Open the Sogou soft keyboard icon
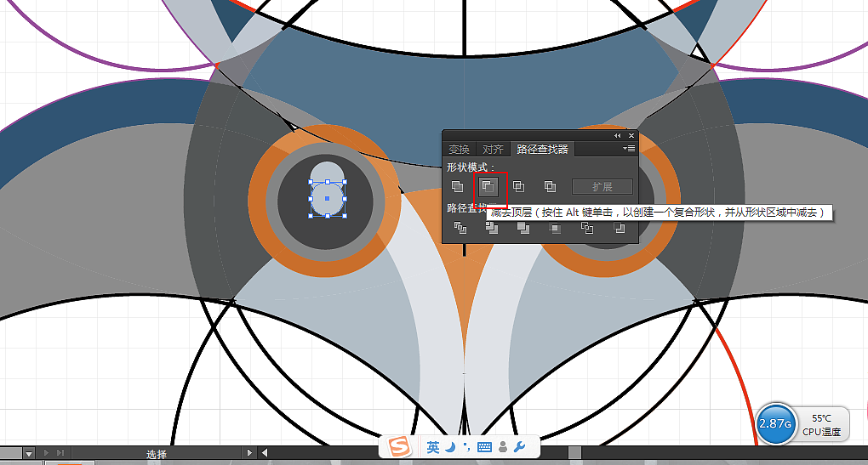The height and width of the screenshot is (465, 868). pyautogui.click(x=484, y=447)
